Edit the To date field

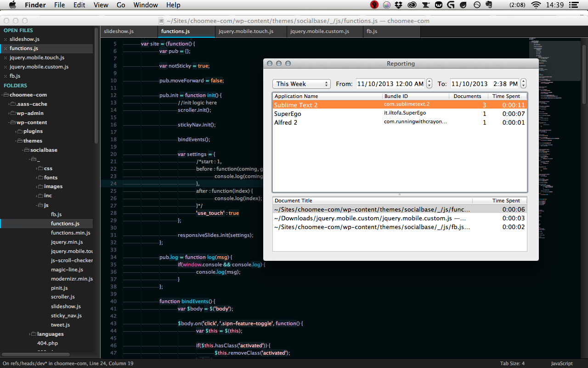[485, 84]
